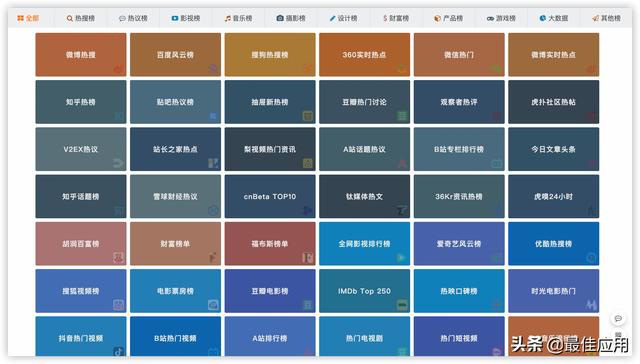
Task: Open the 虎嗅24小时 card
Action: pyautogui.click(x=553, y=196)
